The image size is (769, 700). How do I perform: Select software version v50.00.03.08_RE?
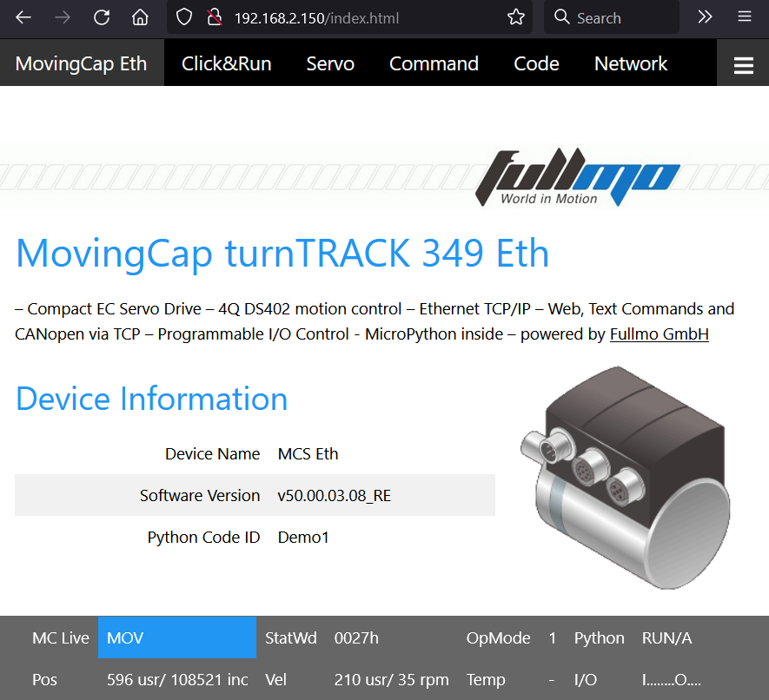(334, 496)
